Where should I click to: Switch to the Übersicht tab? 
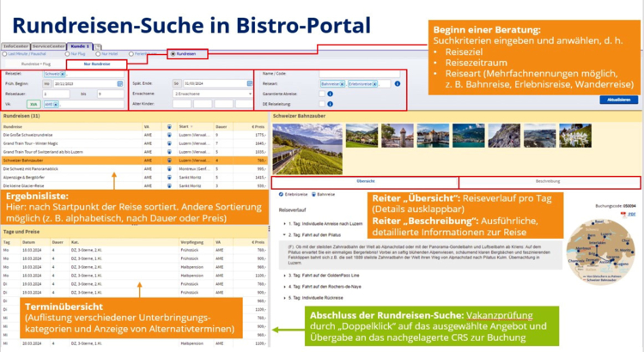coord(365,181)
